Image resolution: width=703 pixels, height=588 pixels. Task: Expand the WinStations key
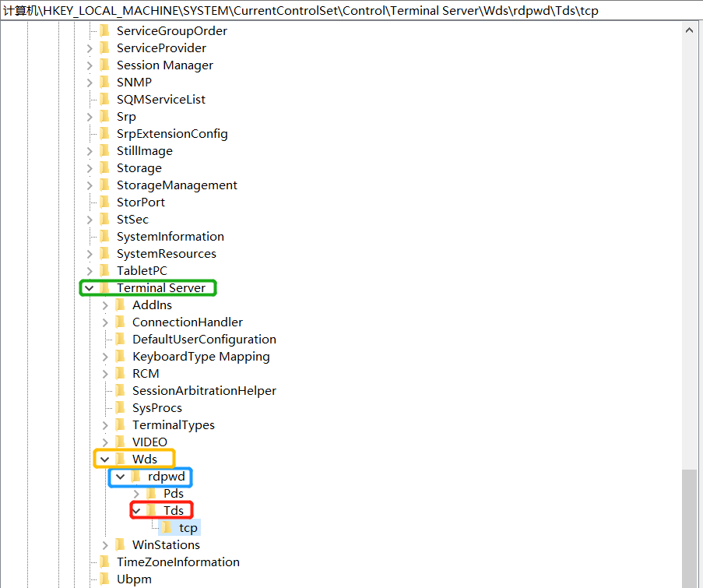pos(105,545)
